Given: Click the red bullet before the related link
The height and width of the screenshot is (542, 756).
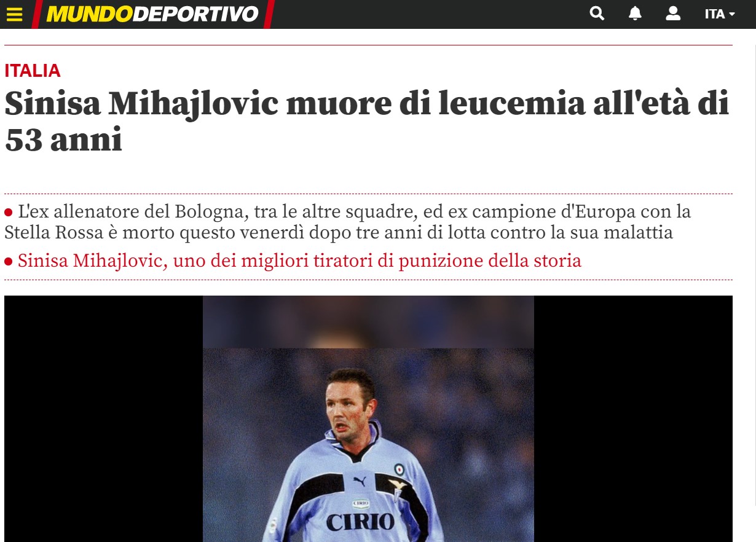Looking at the screenshot, I should click(x=9, y=262).
